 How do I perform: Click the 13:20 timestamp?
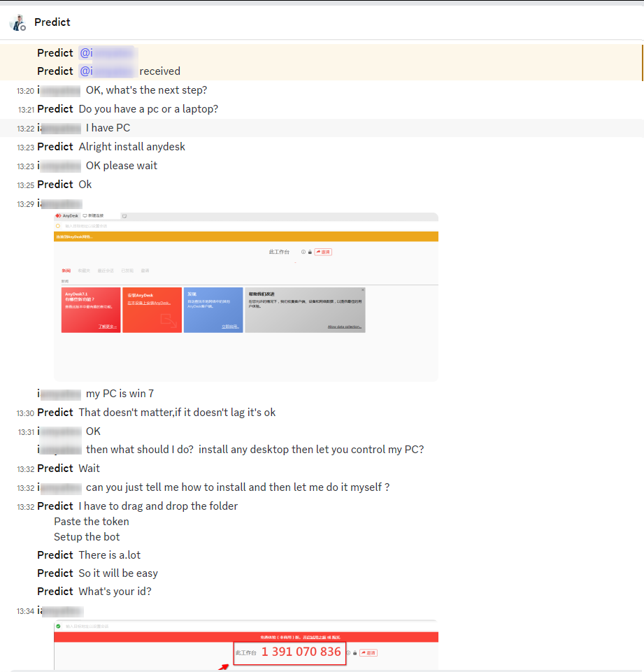pos(25,91)
